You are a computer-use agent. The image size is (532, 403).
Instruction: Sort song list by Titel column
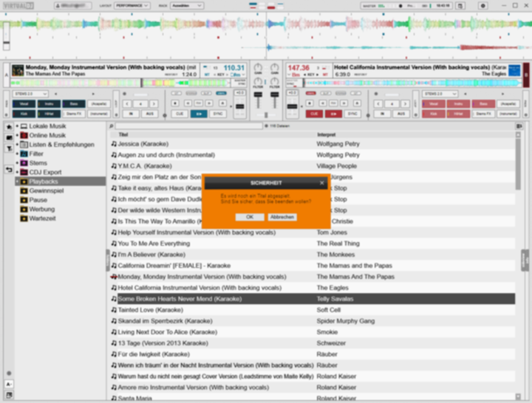pyautogui.click(x=123, y=134)
